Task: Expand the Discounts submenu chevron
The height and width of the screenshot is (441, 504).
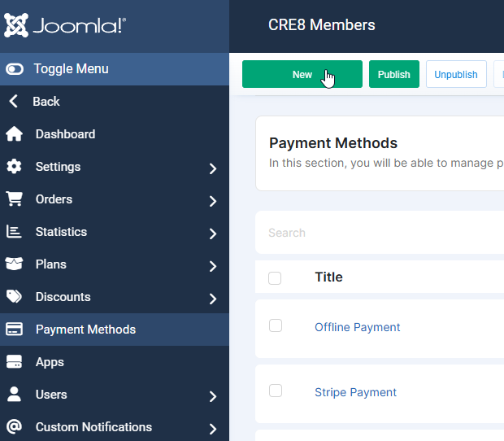Action: coord(213,299)
